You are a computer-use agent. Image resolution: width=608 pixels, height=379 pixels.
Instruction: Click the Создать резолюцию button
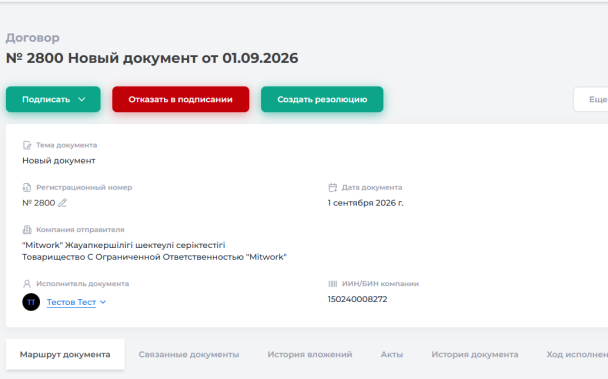[322, 99]
